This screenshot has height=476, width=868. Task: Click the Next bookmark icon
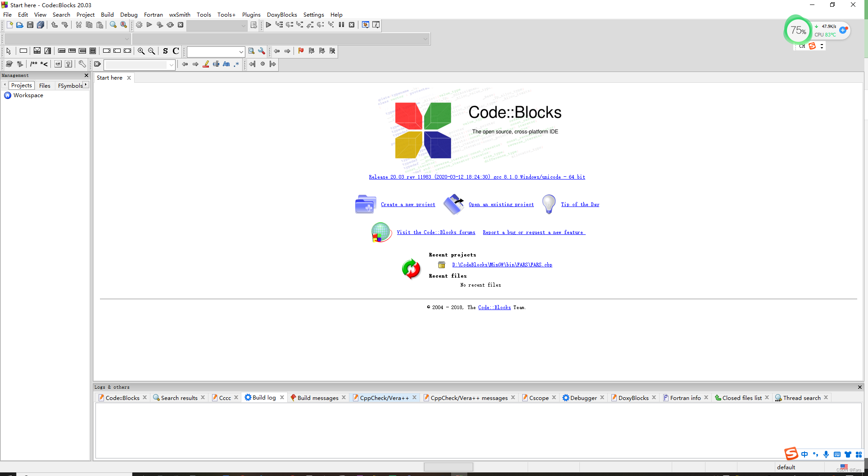(322, 51)
